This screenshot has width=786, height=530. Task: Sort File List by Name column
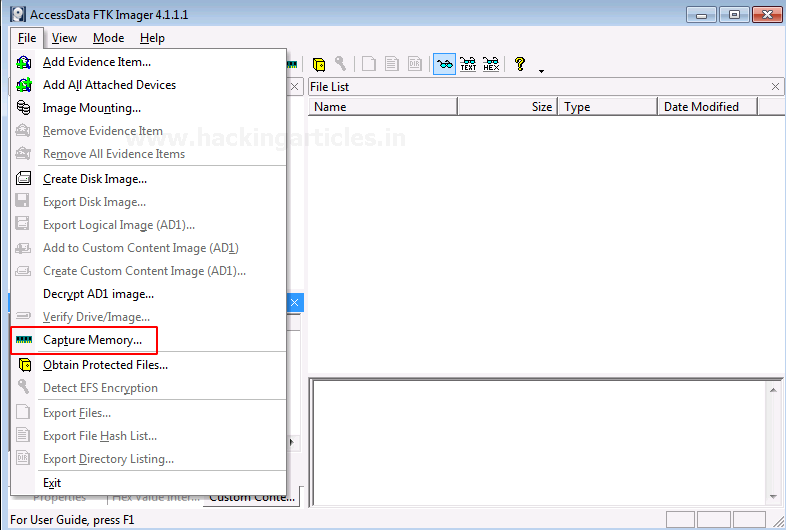382,107
